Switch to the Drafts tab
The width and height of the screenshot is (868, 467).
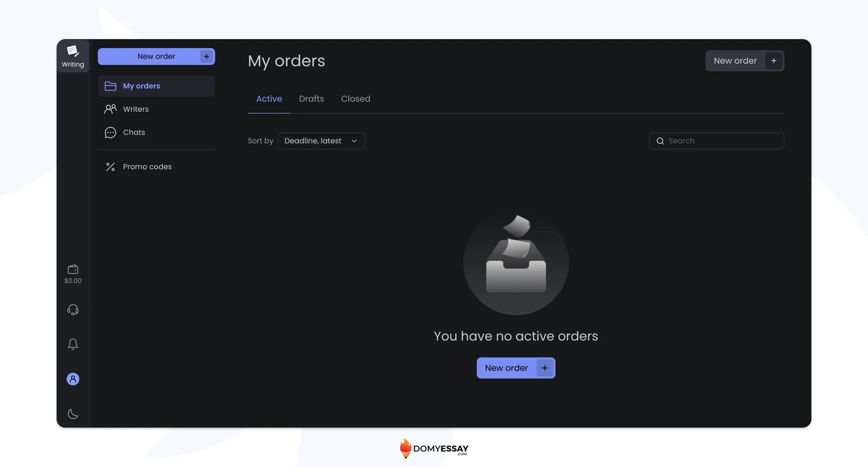tap(311, 99)
